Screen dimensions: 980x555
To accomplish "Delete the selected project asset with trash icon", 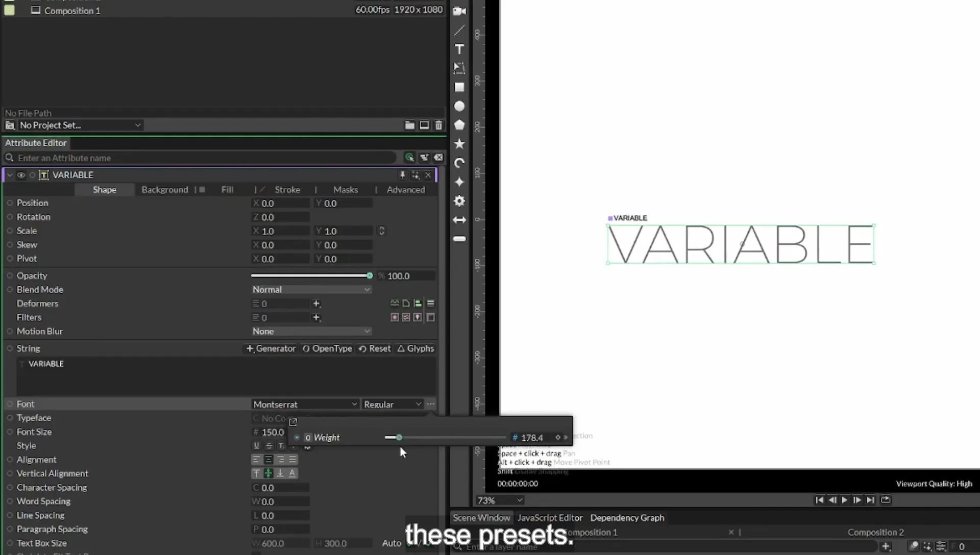I will click(438, 125).
